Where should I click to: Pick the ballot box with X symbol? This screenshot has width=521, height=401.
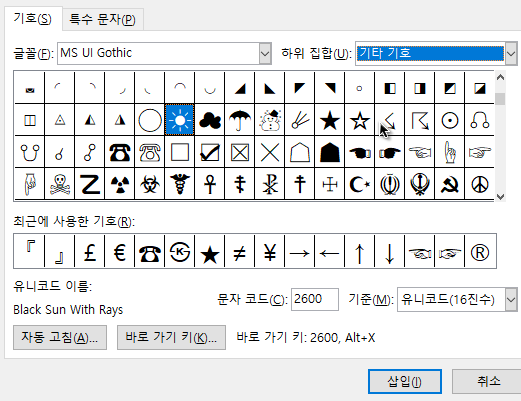pos(240,152)
